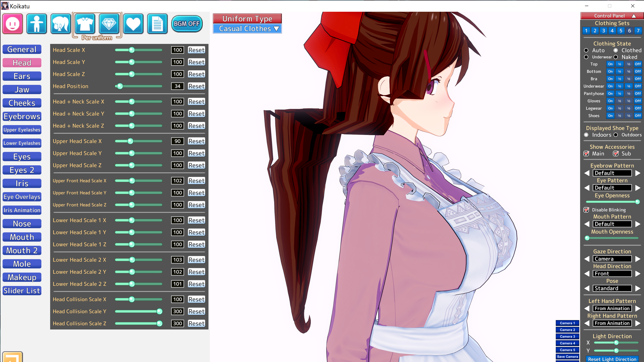Image resolution: width=644 pixels, height=362 pixels.
Task: Select the Naked clothing state
Action: (x=616, y=57)
